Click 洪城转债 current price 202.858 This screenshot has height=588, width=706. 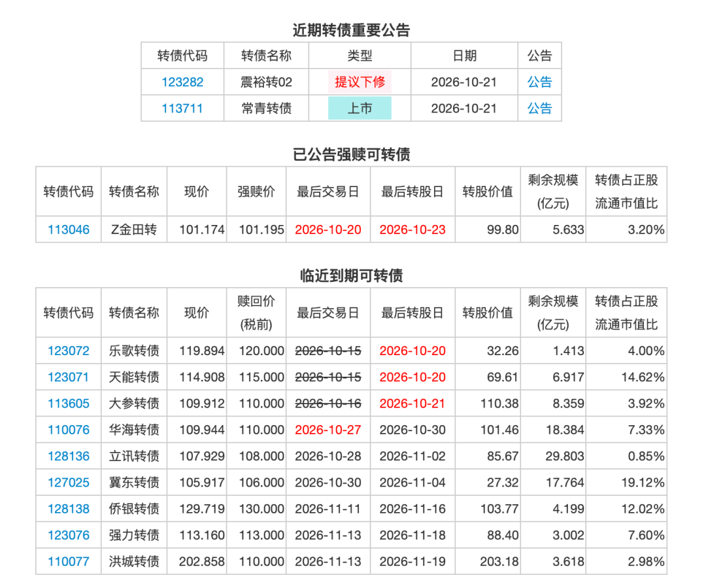202,562
